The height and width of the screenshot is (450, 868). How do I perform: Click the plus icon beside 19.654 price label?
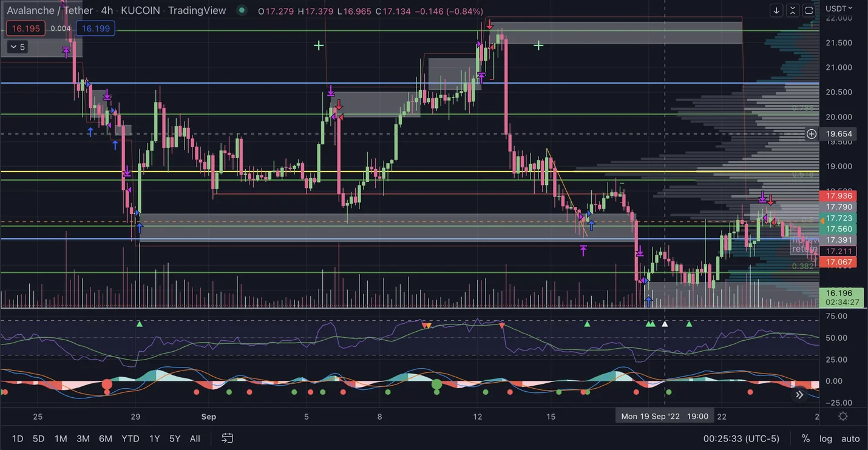click(x=812, y=134)
